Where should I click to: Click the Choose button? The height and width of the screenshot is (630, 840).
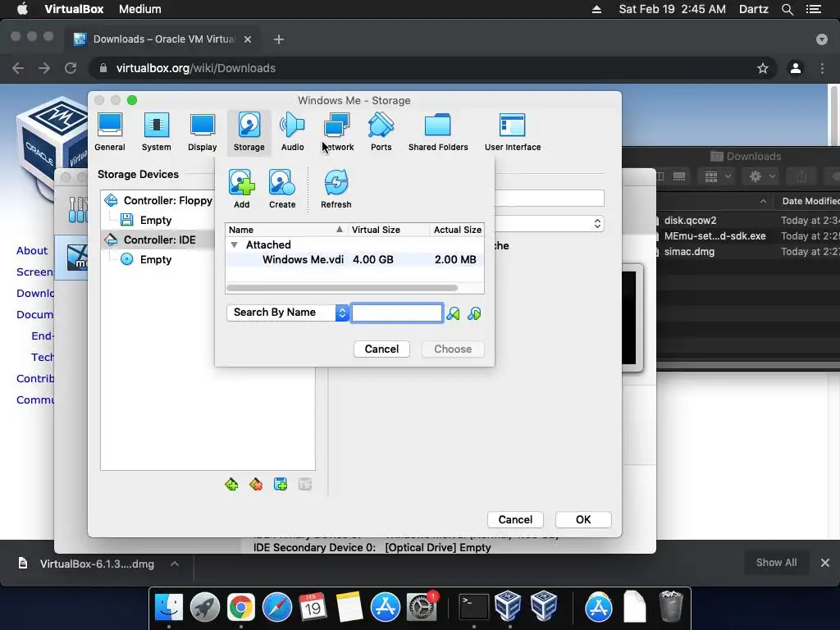[x=453, y=349]
